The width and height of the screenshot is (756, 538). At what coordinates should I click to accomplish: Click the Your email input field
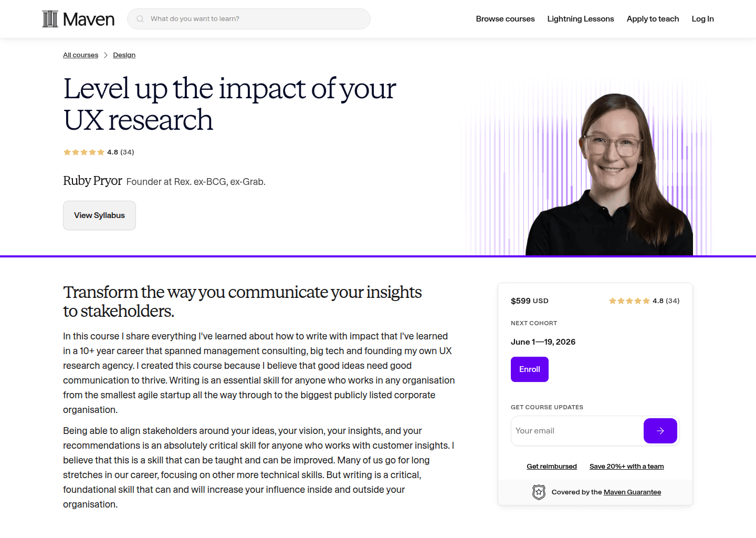[x=572, y=430]
